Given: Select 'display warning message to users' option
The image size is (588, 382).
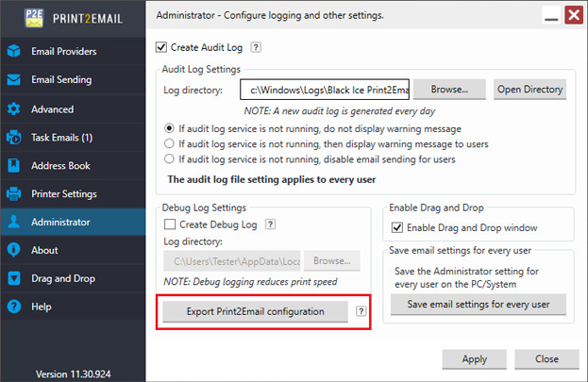Looking at the screenshot, I should point(170,143).
